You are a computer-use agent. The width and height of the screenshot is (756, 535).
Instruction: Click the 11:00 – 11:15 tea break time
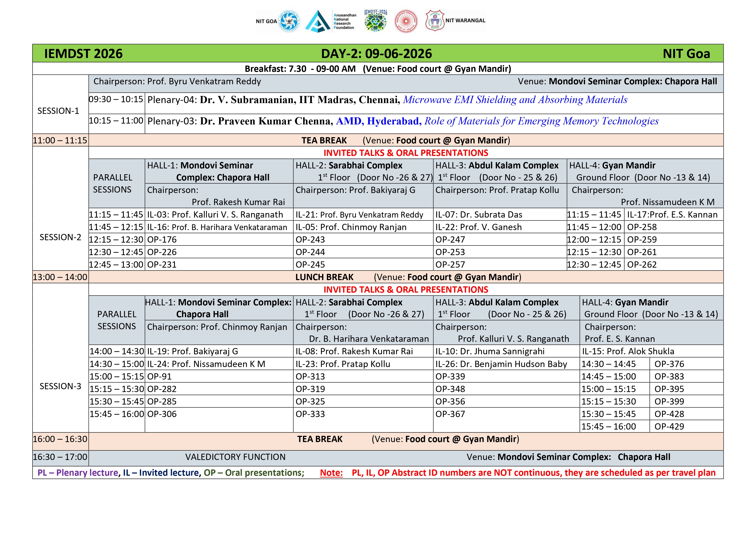(60, 140)
